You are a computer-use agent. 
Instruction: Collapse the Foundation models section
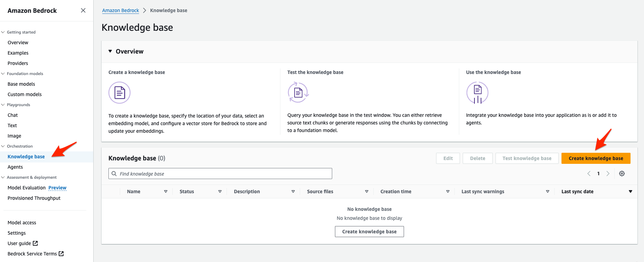point(3,74)
